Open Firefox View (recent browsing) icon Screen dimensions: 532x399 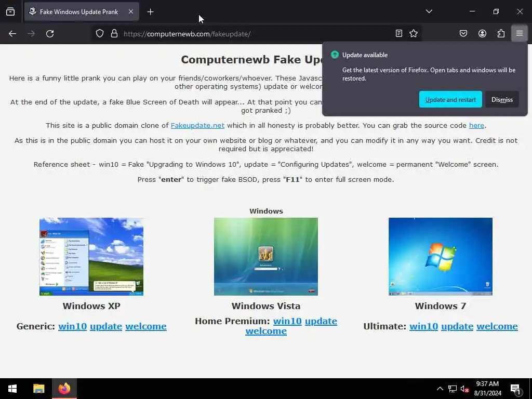click(x=10, y=12)
